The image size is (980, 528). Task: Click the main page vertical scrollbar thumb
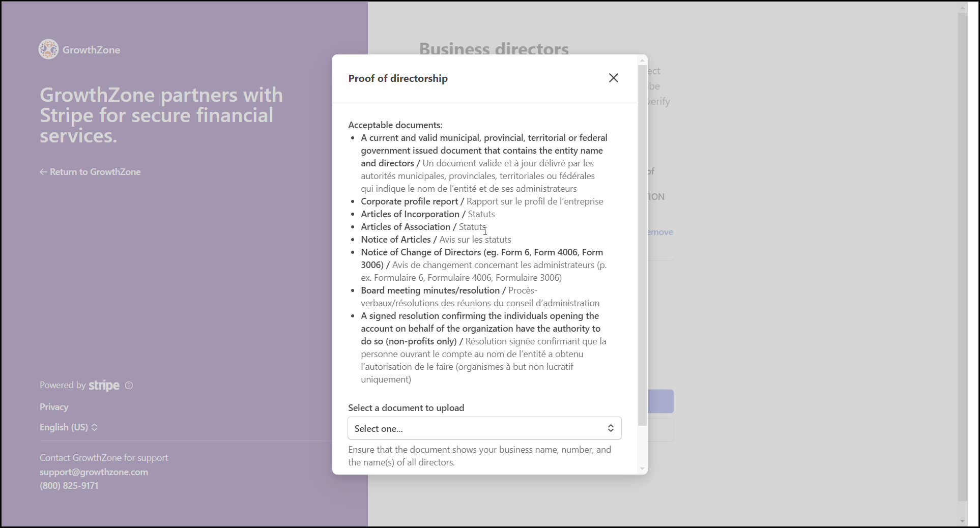[962, 254]
